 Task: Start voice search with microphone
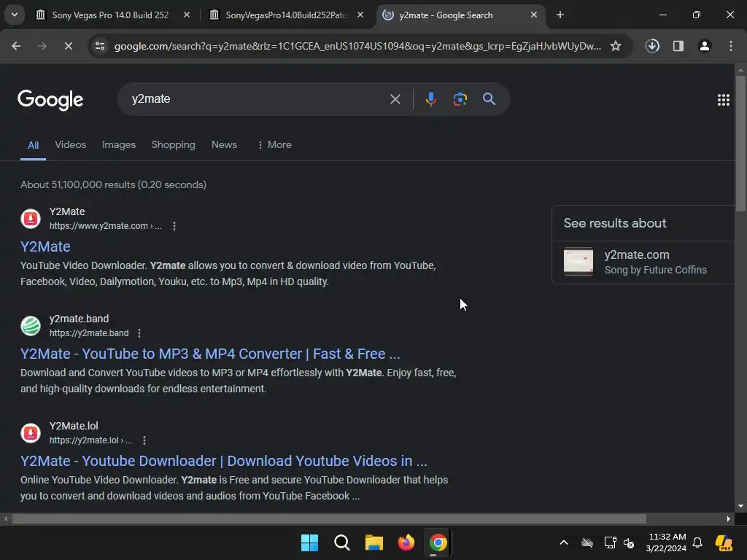click(430, 99)
